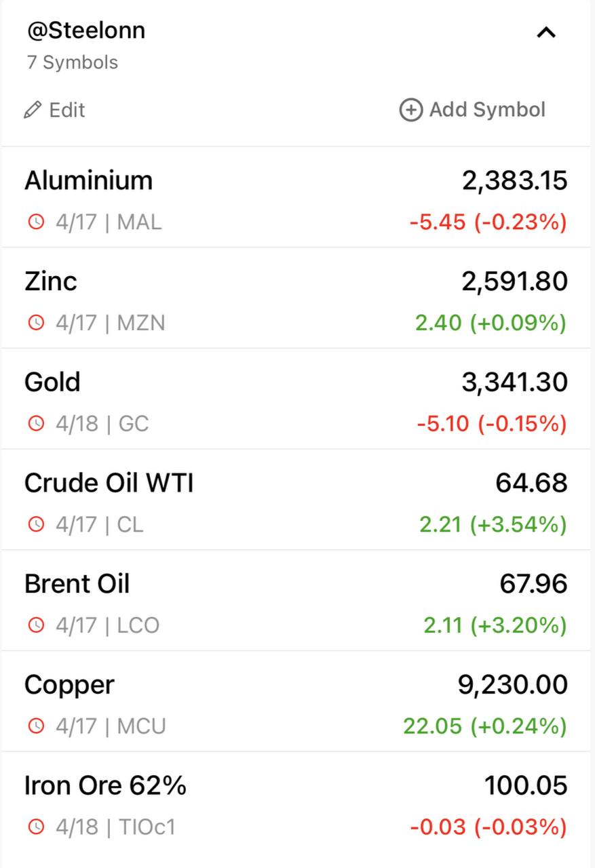Click the clock icon under Iron Ore 62%

click(x=36, y=827)
